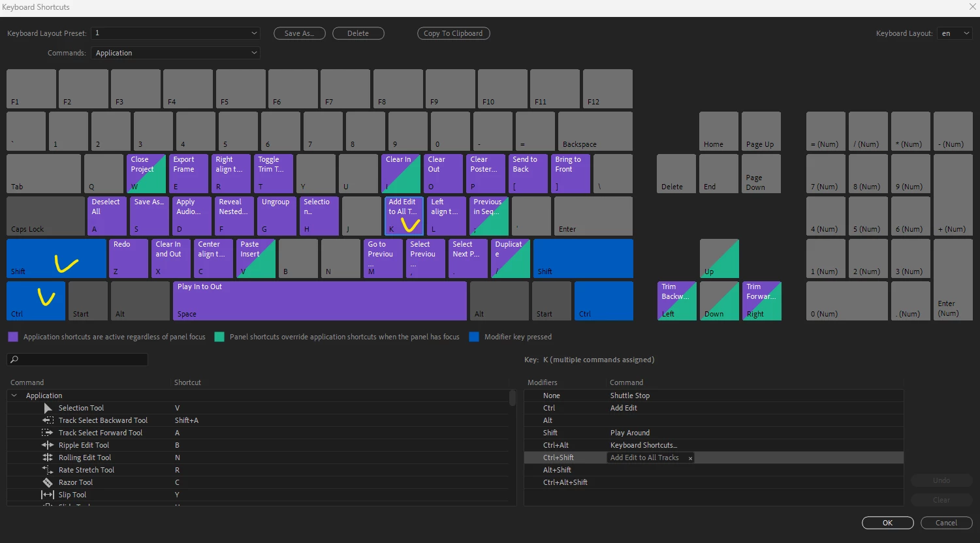The image size is (980, 543).
Task: Select the Bring to Front ] key
Action: pos(571,174)
